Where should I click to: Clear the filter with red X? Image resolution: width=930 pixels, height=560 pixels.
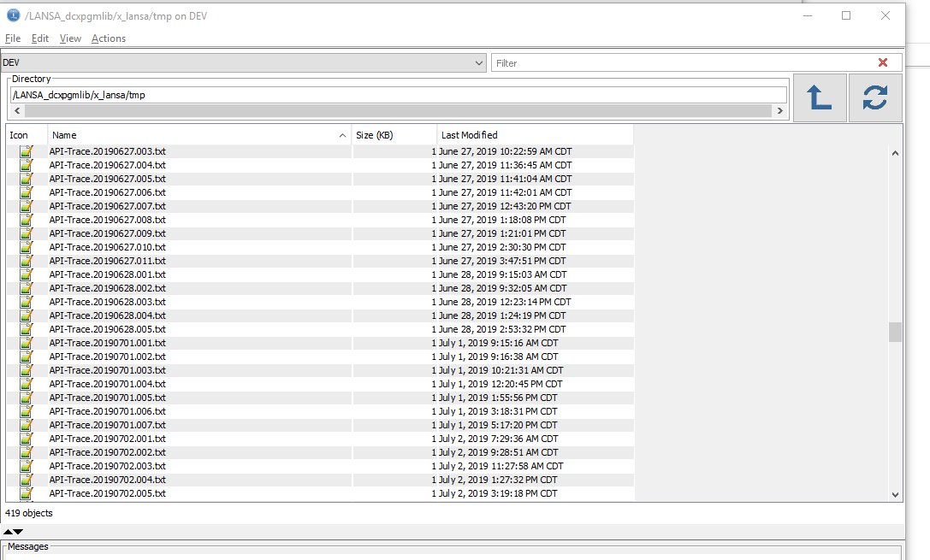[x=883, y=62]
